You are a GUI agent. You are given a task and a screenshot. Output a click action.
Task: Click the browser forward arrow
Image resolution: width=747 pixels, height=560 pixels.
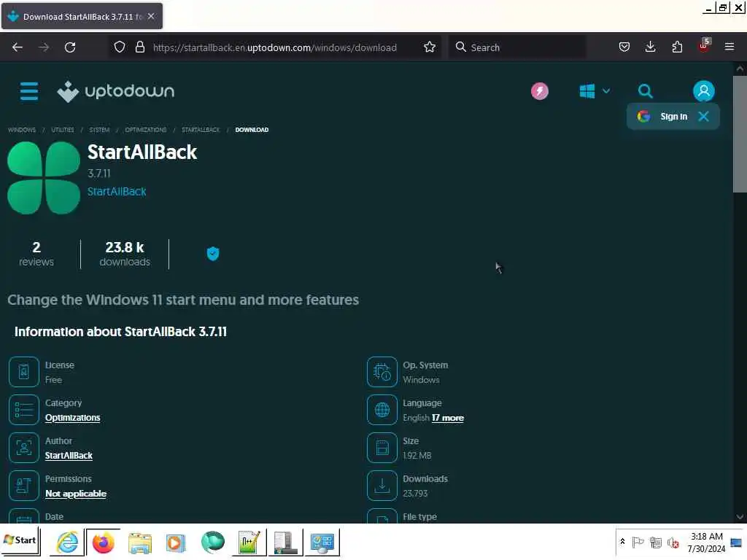click(x=44, y=47)
